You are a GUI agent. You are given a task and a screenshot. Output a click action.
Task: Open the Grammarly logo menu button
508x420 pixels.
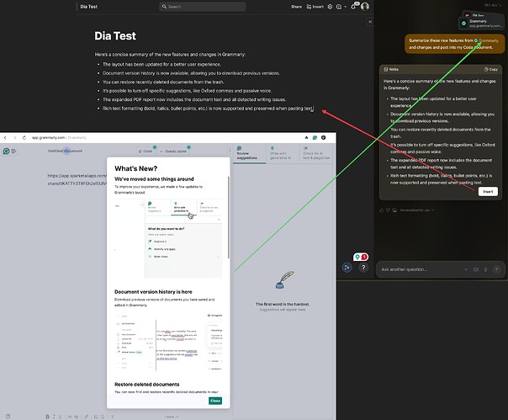pos(9,152)
